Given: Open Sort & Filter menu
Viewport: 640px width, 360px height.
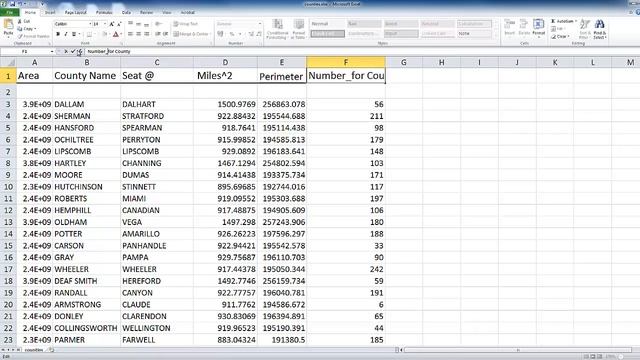Looking at the screenshot, I should 584,29.
